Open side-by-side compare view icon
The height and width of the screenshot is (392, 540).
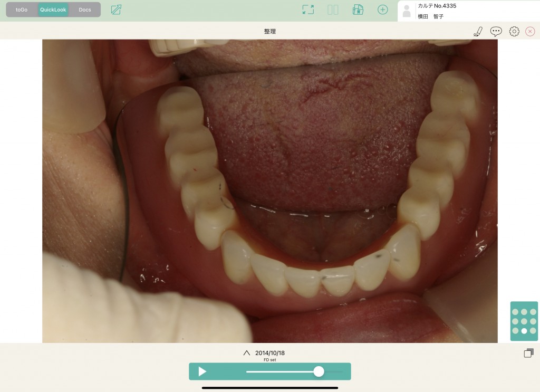333,9
